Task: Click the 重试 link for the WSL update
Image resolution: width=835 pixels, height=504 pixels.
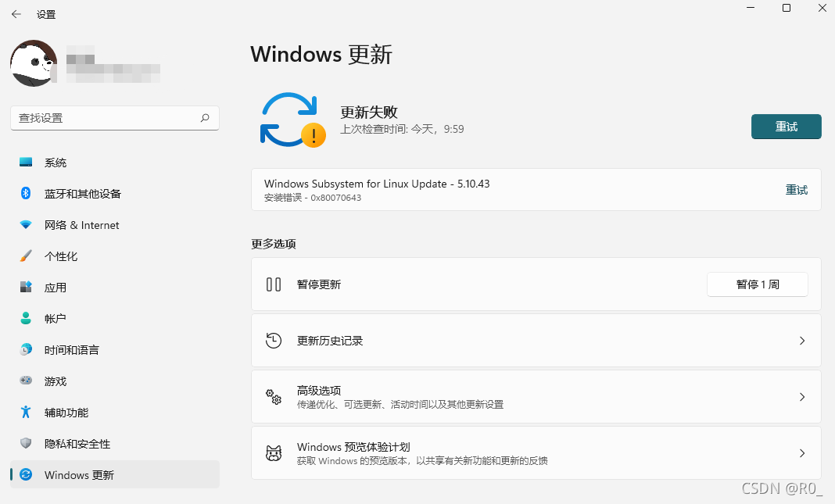Action: (x=797, y=190)
